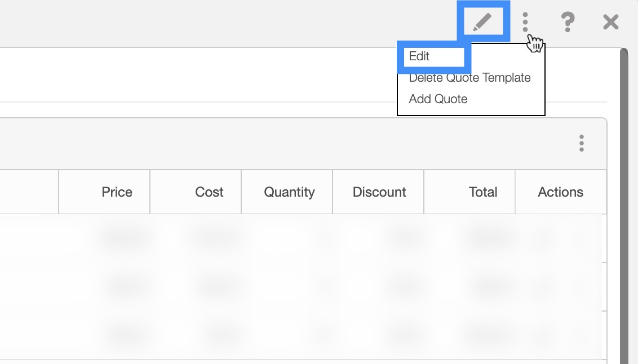
Task: Click the Quantity column header
Action: click(289, 192)
